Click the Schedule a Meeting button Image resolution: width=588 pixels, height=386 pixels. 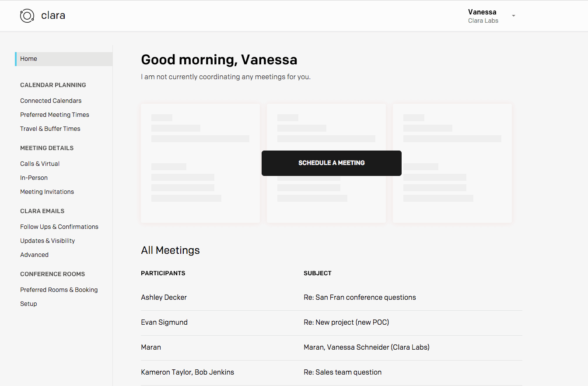tap(331, 163)
